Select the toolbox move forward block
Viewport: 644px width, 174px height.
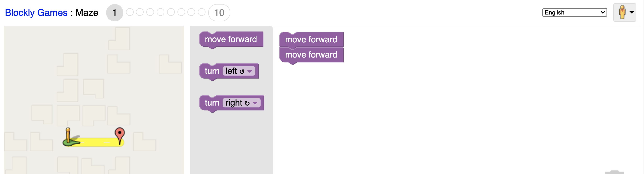tap(231, 40)
